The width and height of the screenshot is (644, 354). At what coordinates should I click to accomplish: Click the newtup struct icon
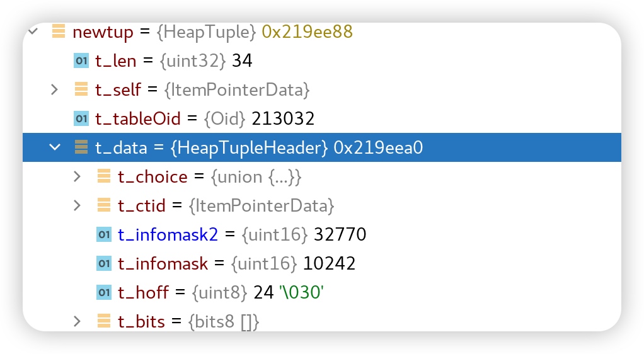coord(59,31)
